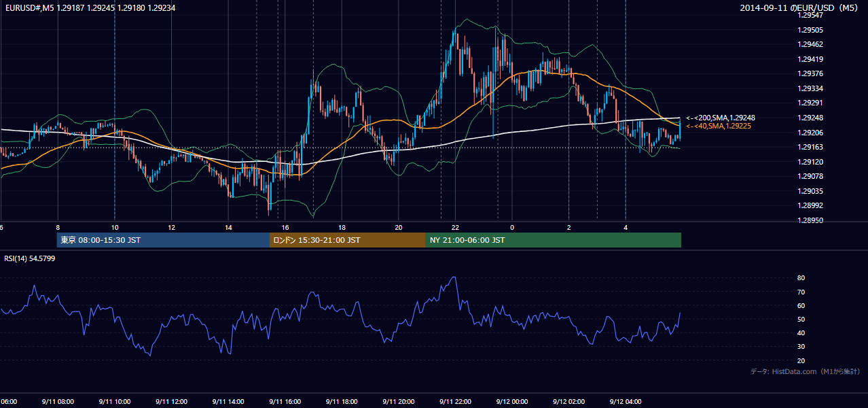The width and height of the screenshot is (868, 408).
Task: Click the 1.29035 price axis label
Action: coord(811,191)
